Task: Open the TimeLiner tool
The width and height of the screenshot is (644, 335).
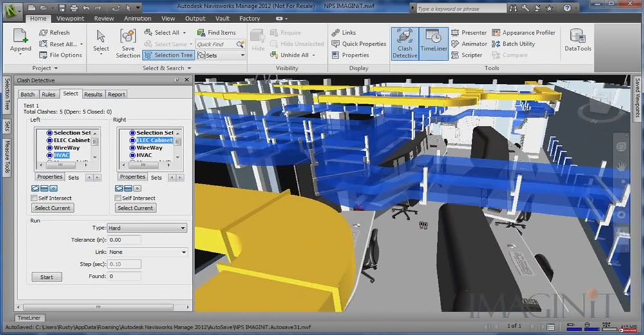Action: (433, 44)
